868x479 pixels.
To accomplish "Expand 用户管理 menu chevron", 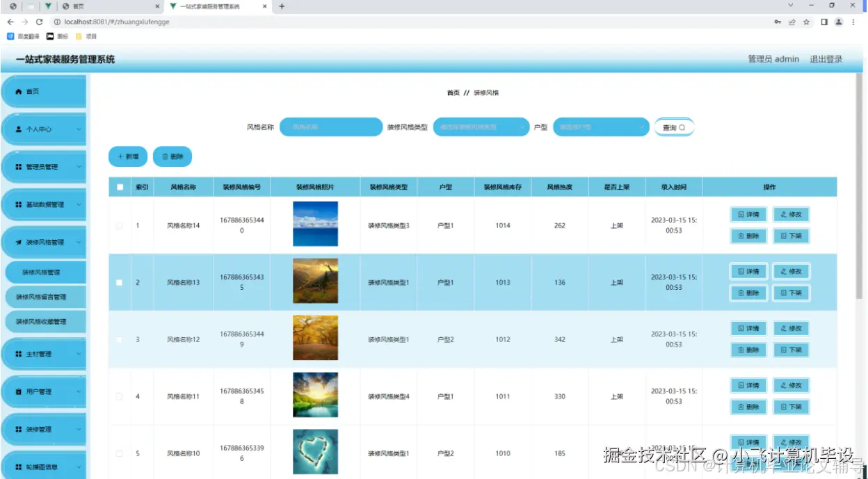I will (79, 391).
